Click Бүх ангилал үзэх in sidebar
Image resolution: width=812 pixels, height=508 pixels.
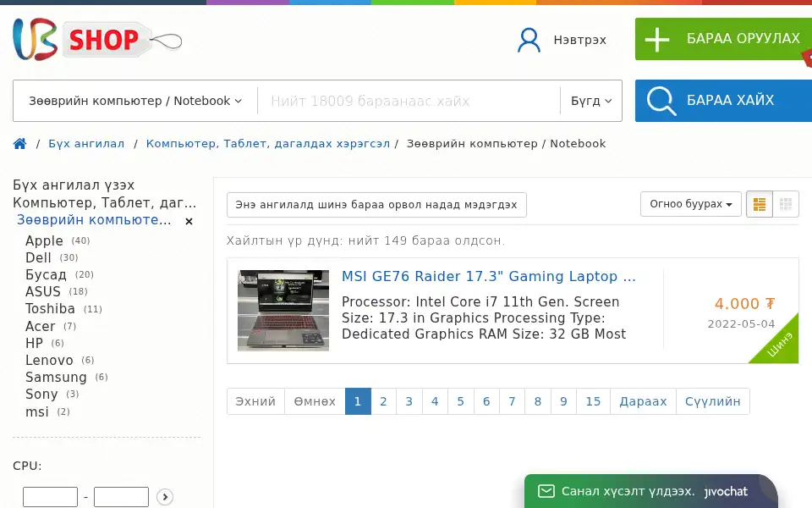pyautogui.click(x=74, y=185)
